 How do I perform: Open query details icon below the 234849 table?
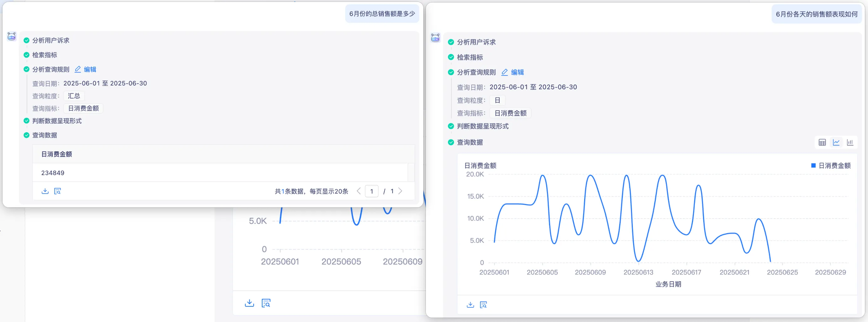pos(58,191)
